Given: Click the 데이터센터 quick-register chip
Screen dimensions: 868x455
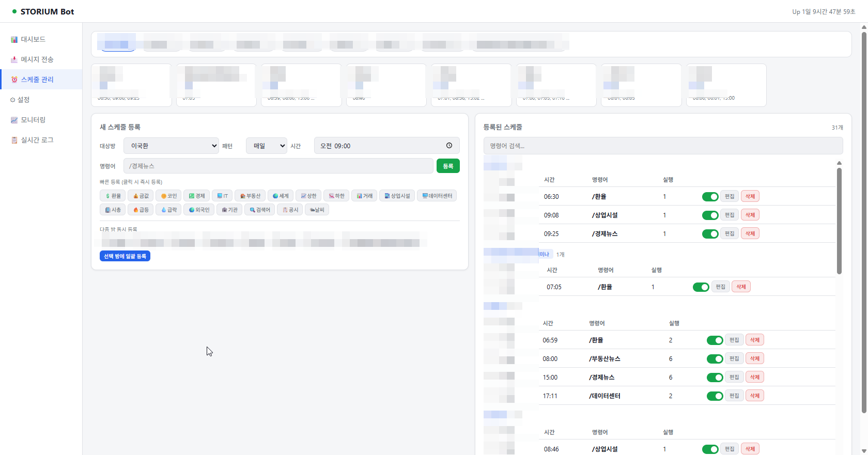Looking at the screenshot, I should coord(437,196).
